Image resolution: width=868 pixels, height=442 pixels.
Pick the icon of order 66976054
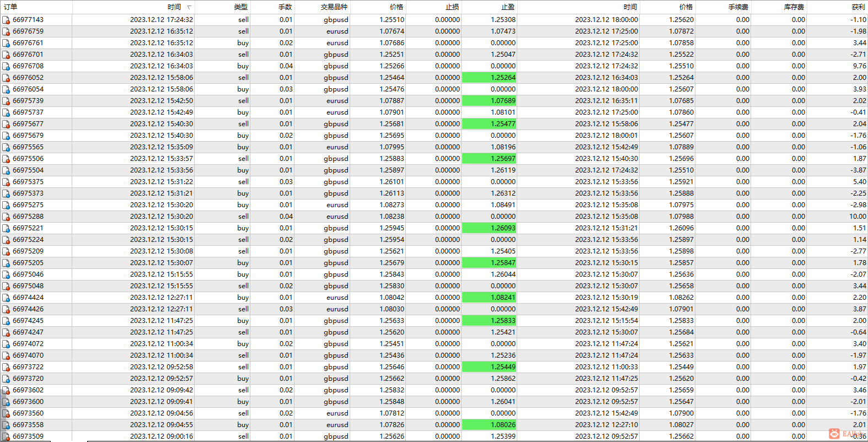click(x=6, y=89)
